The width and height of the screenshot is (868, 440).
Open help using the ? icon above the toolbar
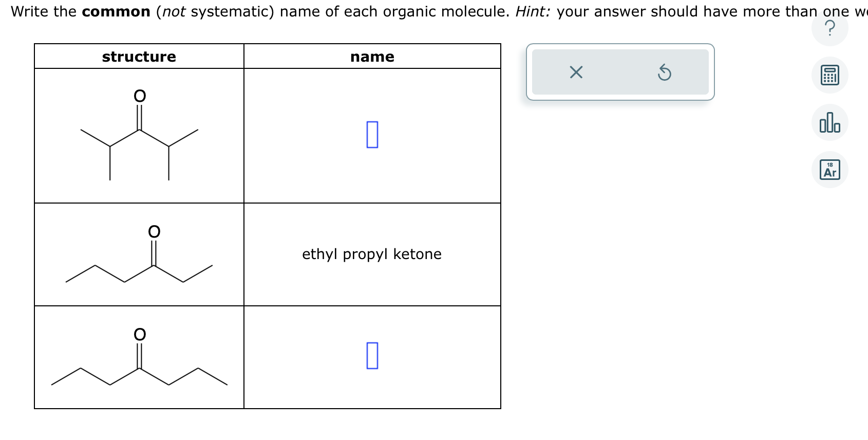point(831,28)
